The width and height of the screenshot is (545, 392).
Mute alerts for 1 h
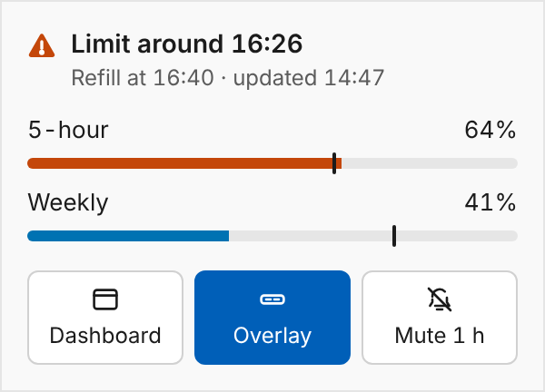tap(440, 318)
